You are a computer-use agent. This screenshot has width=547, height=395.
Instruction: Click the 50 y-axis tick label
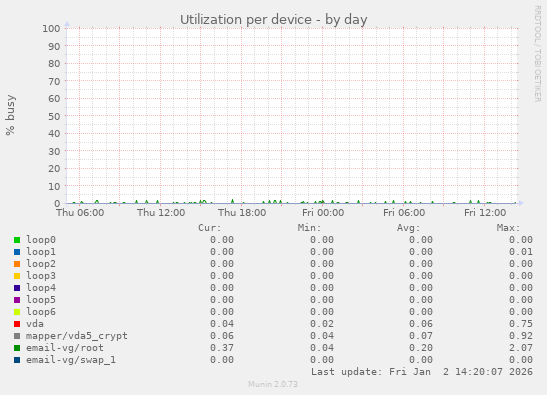tap(54, 116)
